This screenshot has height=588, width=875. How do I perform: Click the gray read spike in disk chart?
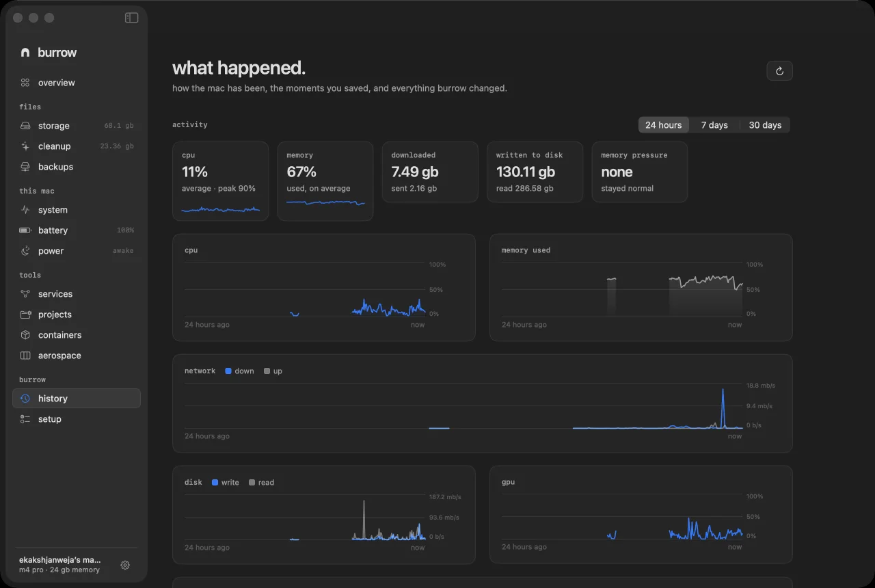pos(364,520)
